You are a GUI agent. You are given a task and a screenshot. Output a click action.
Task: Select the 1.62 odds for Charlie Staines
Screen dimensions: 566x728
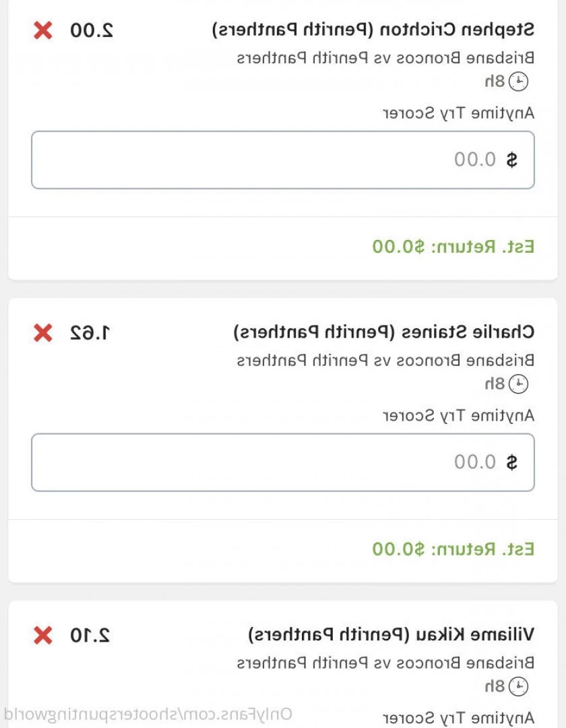click(x=90, y=332)
